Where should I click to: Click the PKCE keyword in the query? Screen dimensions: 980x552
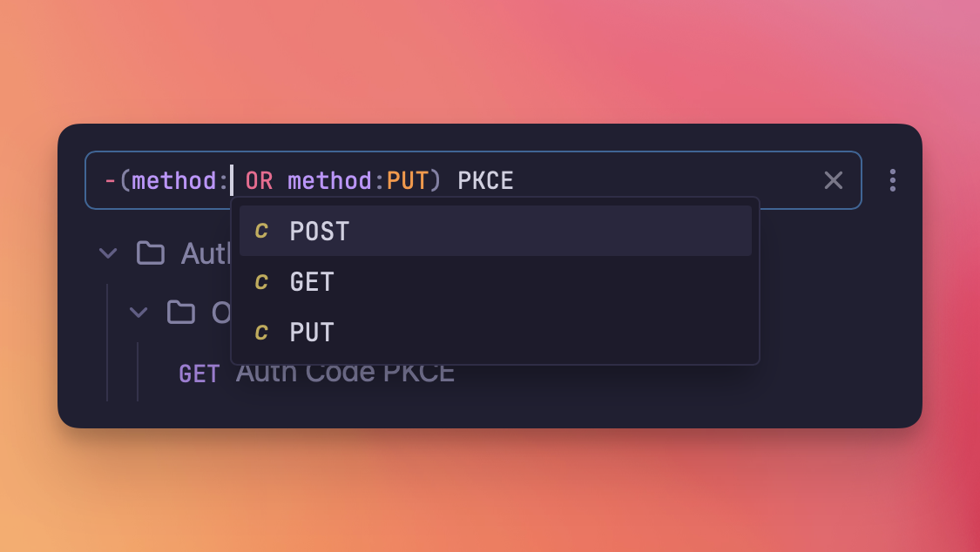point(485,180)
